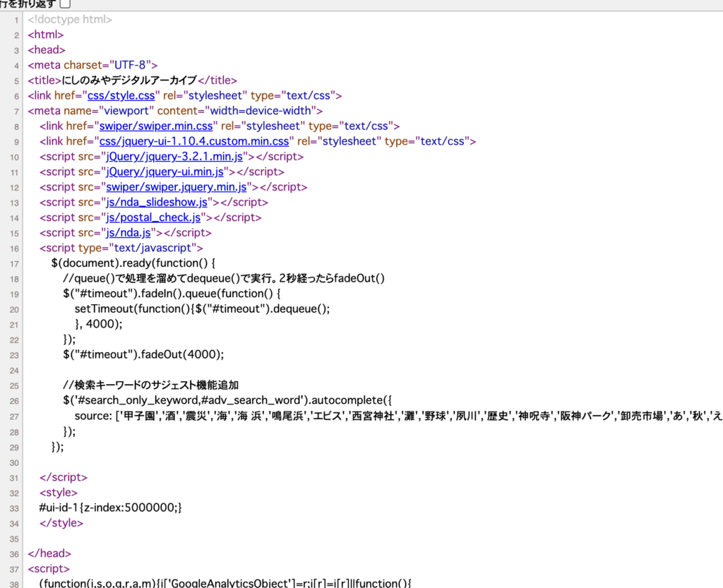Click the meta charset="UTF-8" line

(92, 65)
